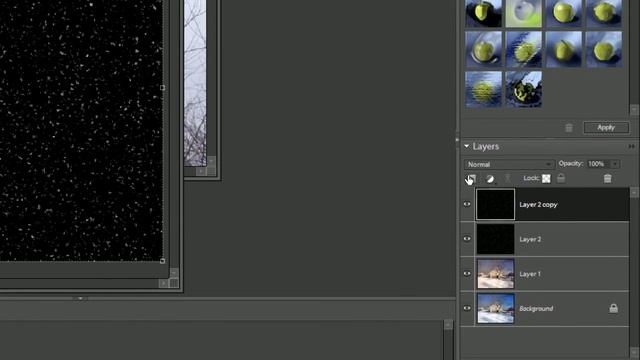Select second effect thumbnail in middle row
Image resolution: width=640 pixels, height=360 pixels.
point(524,49)
